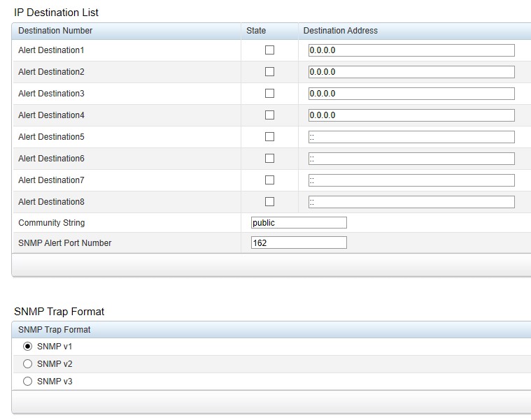The width and height of the screenshot is (531, 420).
Task: Click the Destination Address column header
Action: [340, 31]
